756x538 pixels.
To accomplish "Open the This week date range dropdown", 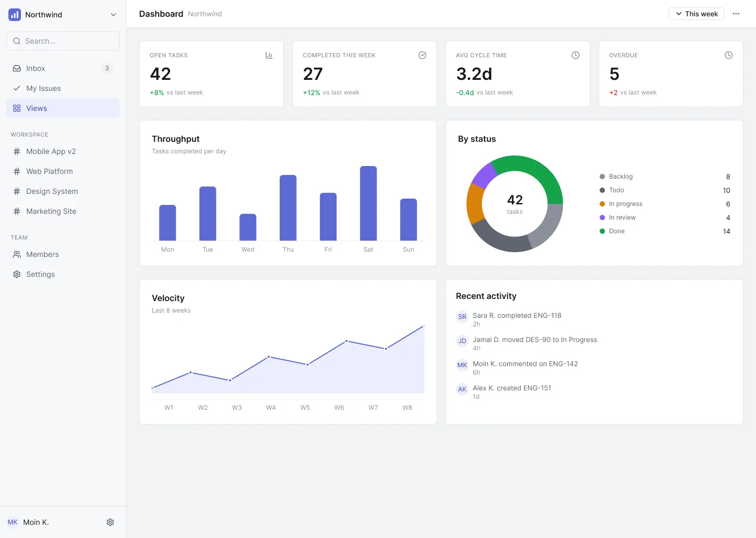I will pyautogui.click(x=696, y=14).
